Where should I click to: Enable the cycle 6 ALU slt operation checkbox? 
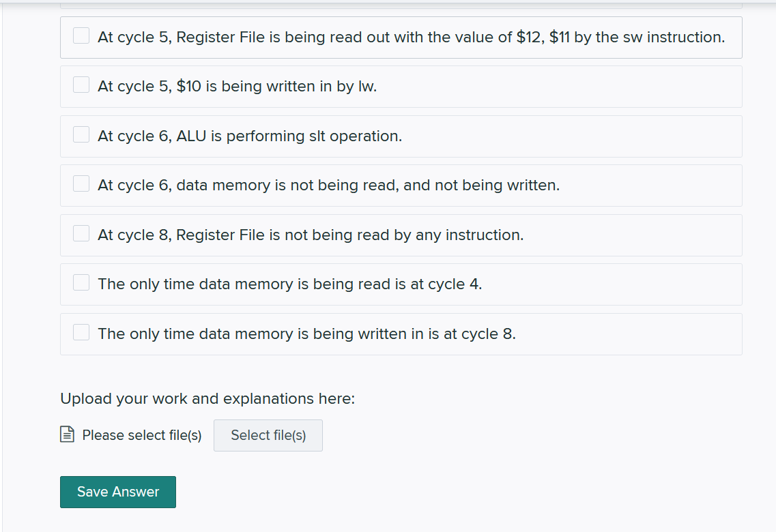coord(81,134)
